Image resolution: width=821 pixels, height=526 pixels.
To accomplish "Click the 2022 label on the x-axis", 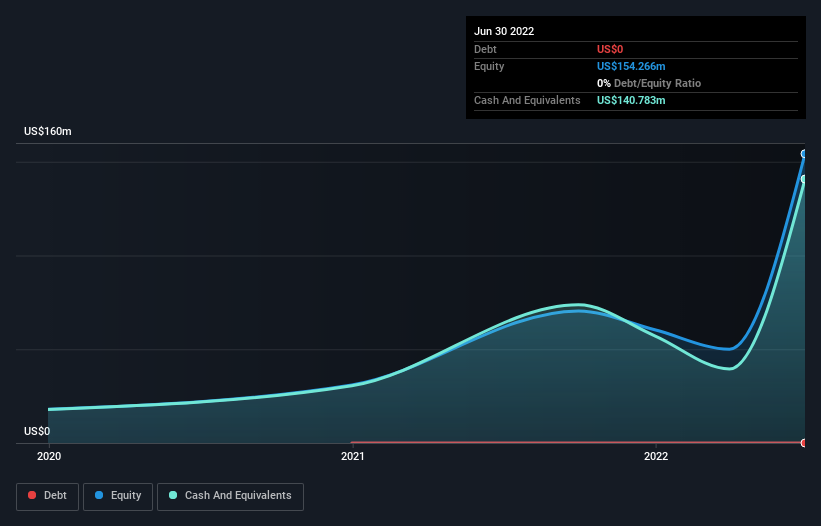I will coord(655,457).
